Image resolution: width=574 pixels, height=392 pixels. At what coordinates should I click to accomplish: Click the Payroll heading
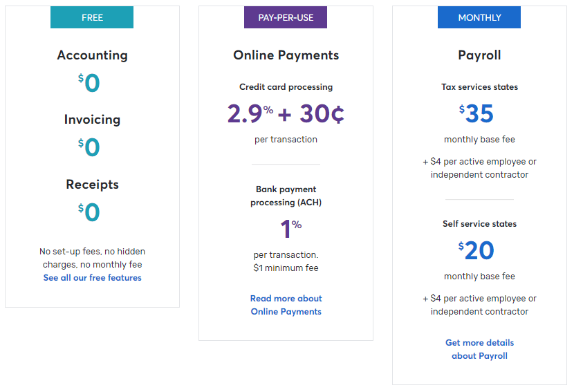479,55
